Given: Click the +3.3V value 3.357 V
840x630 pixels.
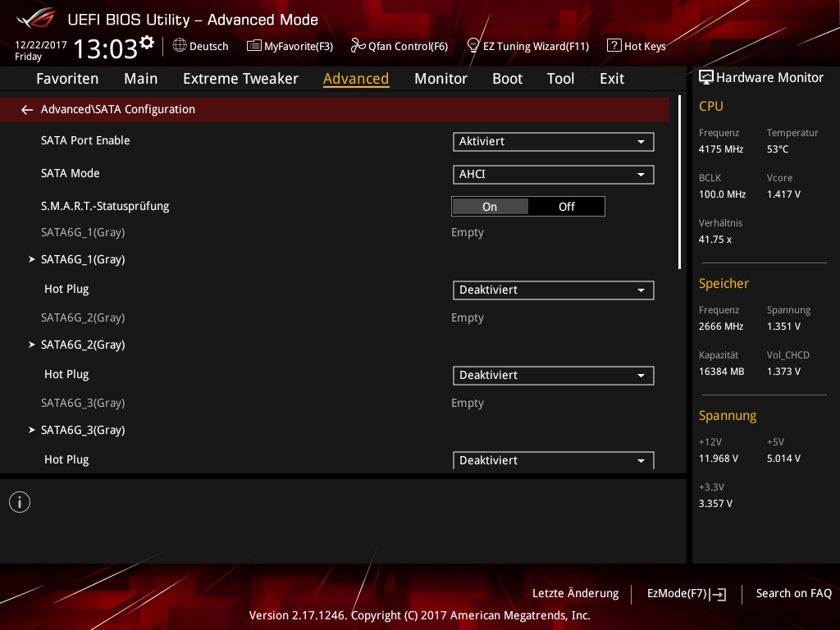Looking at the screenshot, I should (x=715, y=504).
